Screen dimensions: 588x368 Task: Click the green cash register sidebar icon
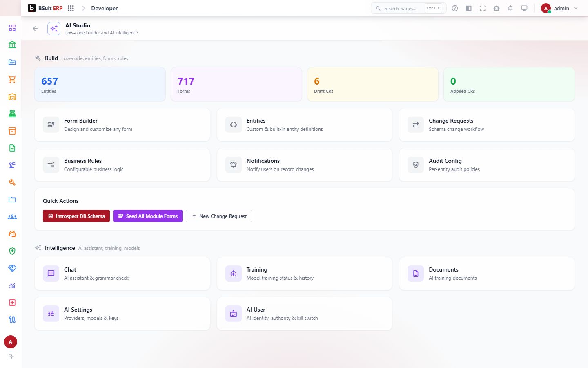point(12,114)
